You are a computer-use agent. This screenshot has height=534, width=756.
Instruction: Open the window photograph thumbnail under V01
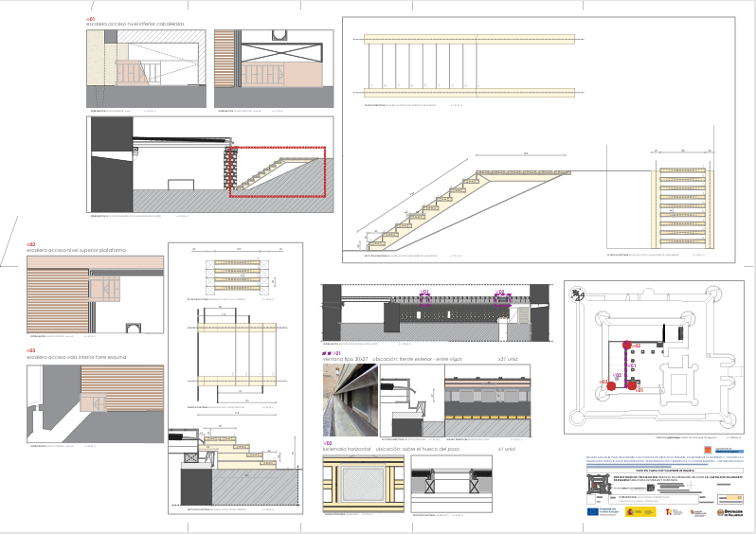point(349,401)
